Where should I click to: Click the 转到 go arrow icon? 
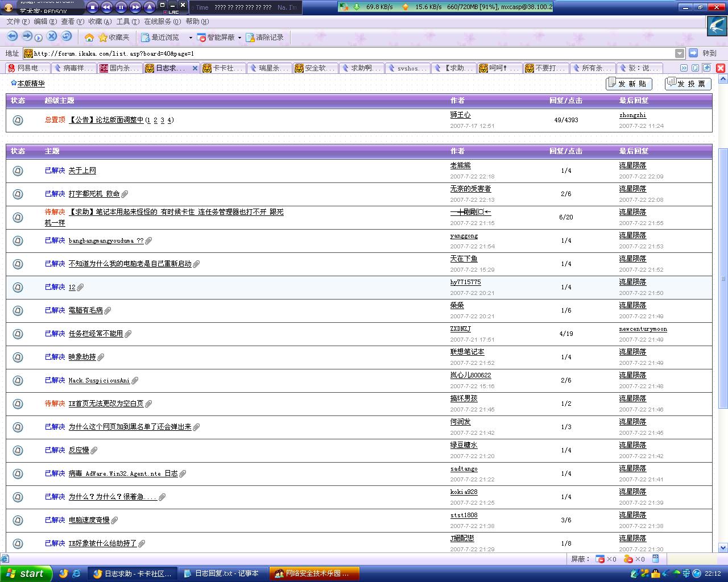693,53
